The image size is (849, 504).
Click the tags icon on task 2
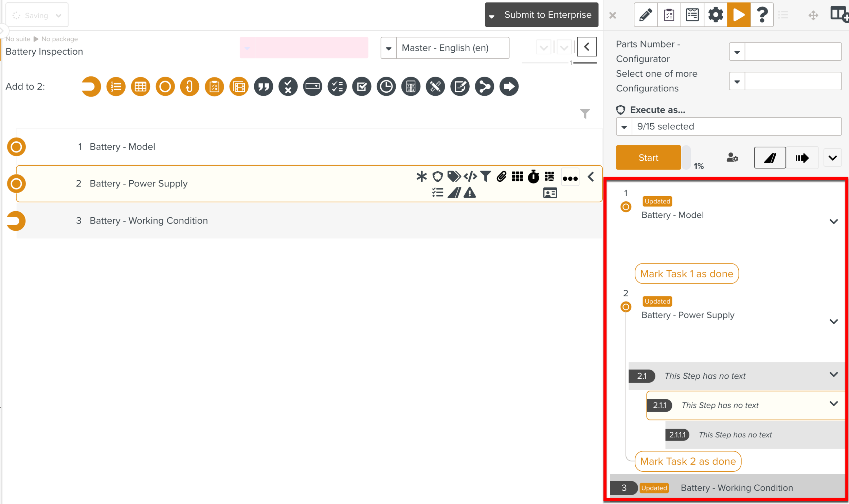coord(454,177)
